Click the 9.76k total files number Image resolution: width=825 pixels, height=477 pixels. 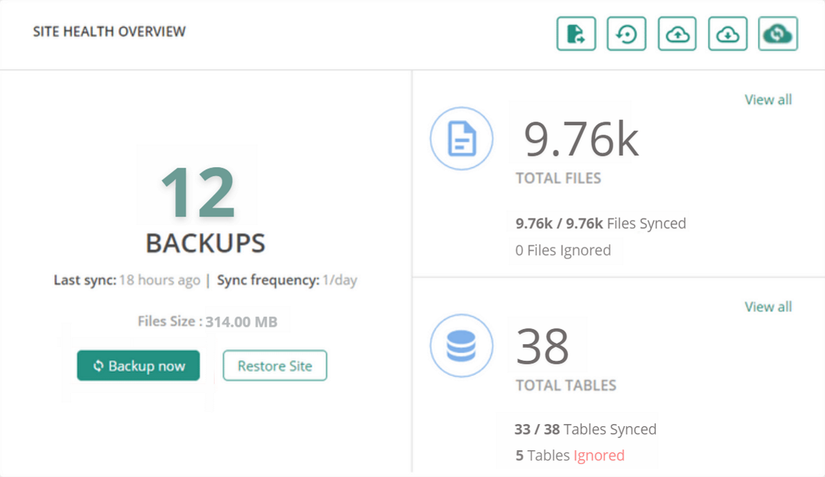(581, 139)
